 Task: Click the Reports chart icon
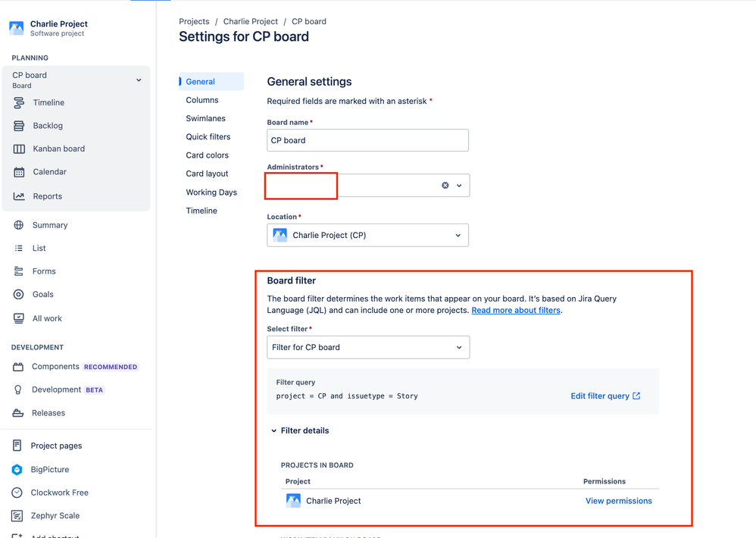click(x=19, y=196)
